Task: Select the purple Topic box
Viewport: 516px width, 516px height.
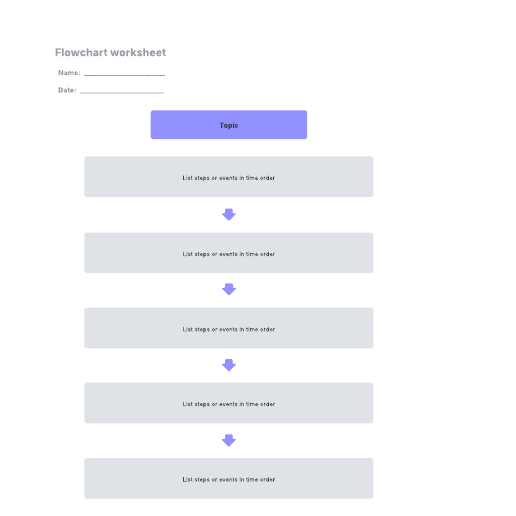Action: click(229, 125)
